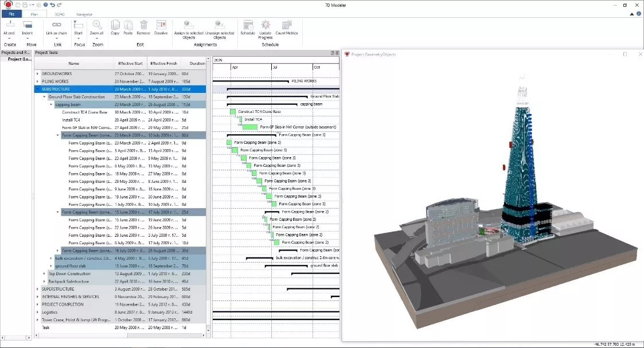Switch to the Navigator ribbon tab

click(x=84, y=14)
